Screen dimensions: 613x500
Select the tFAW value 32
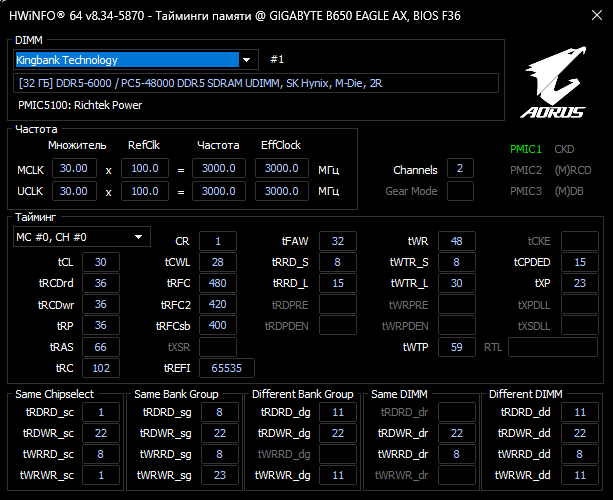[x=338, y=241]
